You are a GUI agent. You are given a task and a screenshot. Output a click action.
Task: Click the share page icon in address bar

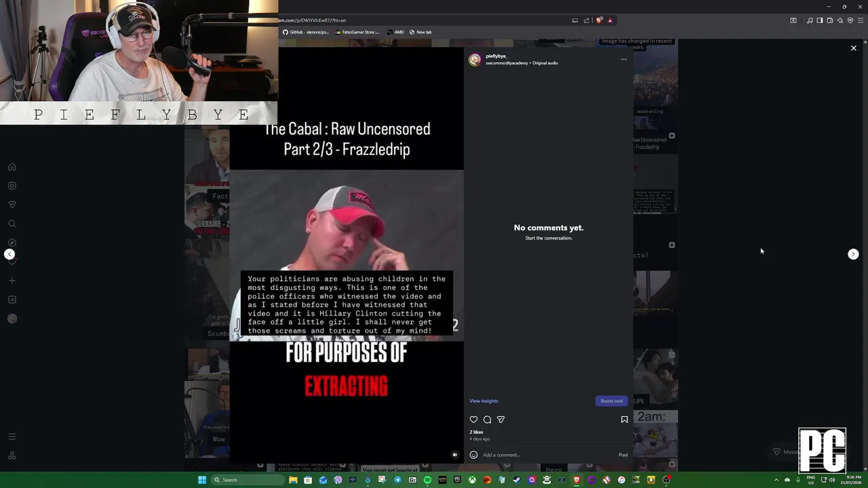587,20
